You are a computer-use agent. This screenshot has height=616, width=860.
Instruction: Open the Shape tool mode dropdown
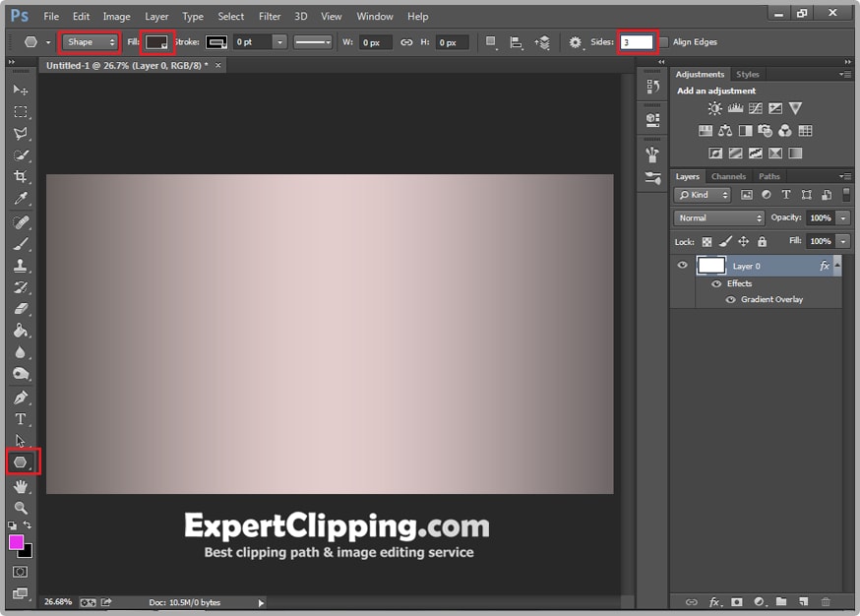(x=90, y=42)
